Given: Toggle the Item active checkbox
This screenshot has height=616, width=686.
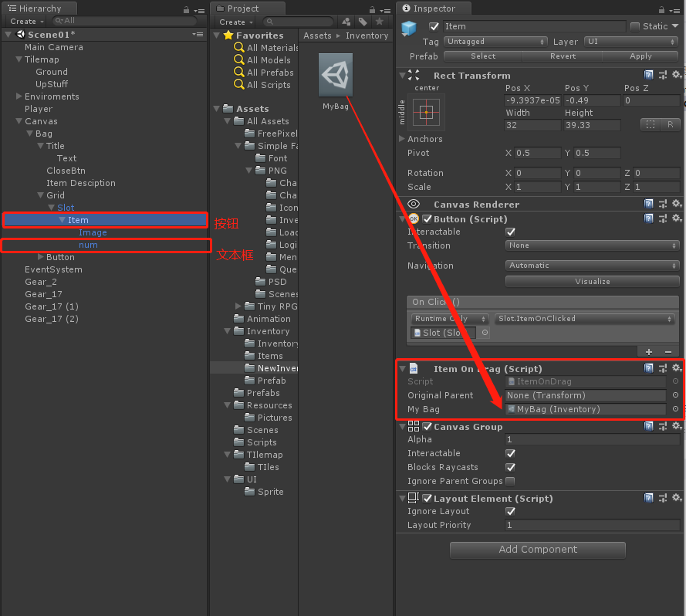Looking at the screenshot, I should (434, 27).
